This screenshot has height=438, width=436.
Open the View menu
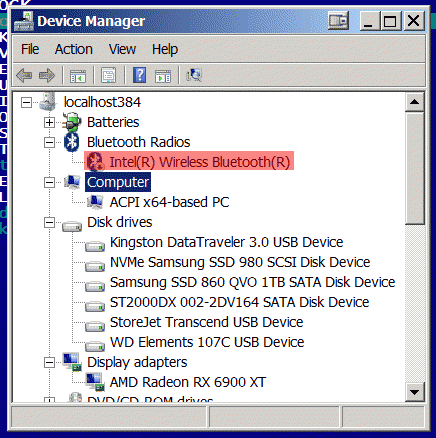click(122, 49)
